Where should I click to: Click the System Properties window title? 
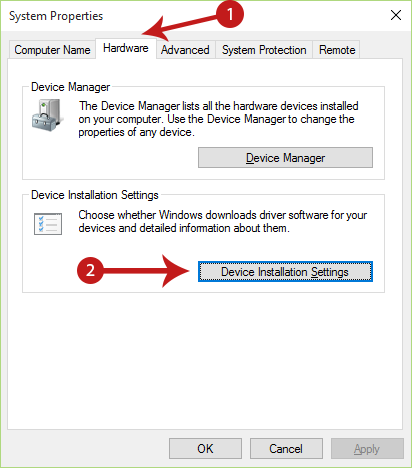56,16
